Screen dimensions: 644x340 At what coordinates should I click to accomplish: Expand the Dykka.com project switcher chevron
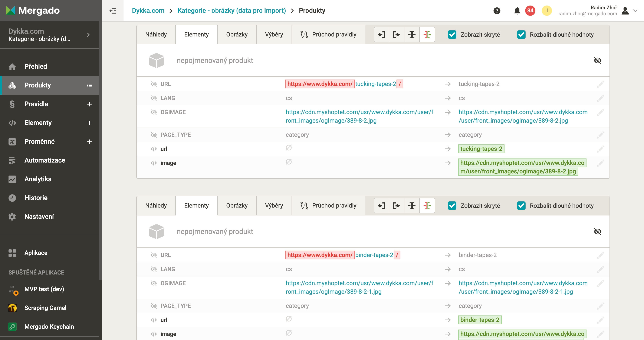point(88,35)
